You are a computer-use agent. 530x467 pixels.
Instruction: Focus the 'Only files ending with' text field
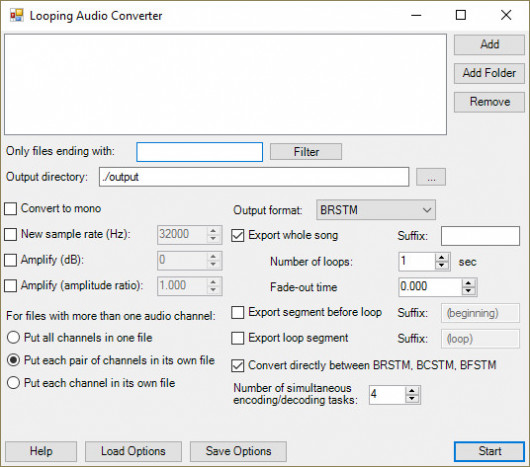(x=199, y=152)
